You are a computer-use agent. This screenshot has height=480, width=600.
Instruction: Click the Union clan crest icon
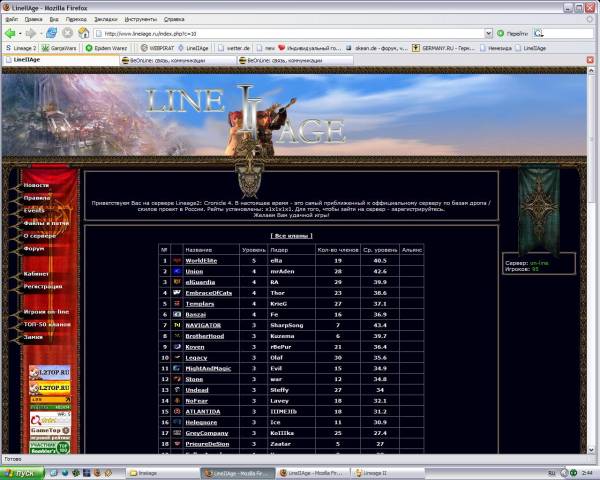click(177, 271)
